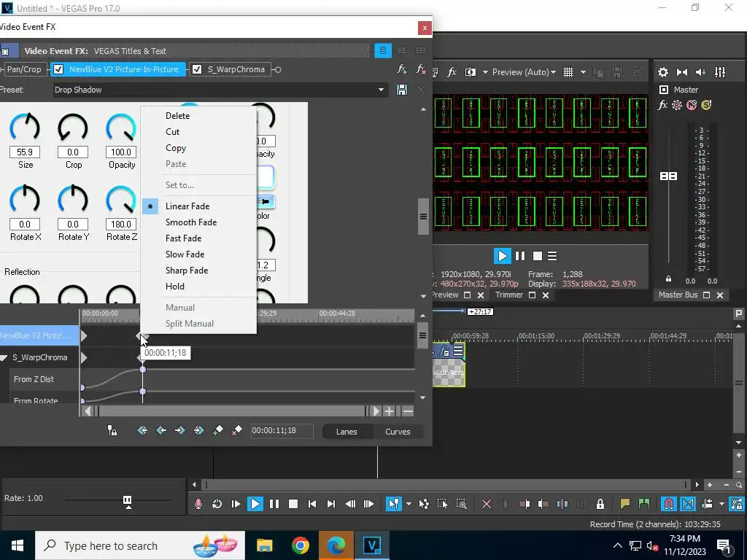Toggle Loop Playback in main transport
The width and height of the screenshot is (747, 560).
click(217, 504)
